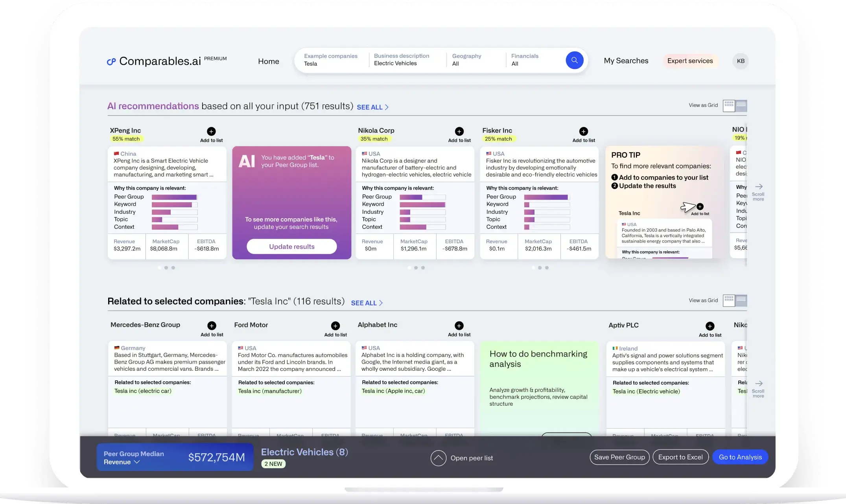This screenshot has width=846, height=504.
Task: Add Mercedes-Benz Group to list
Action: tap(212, 326)
